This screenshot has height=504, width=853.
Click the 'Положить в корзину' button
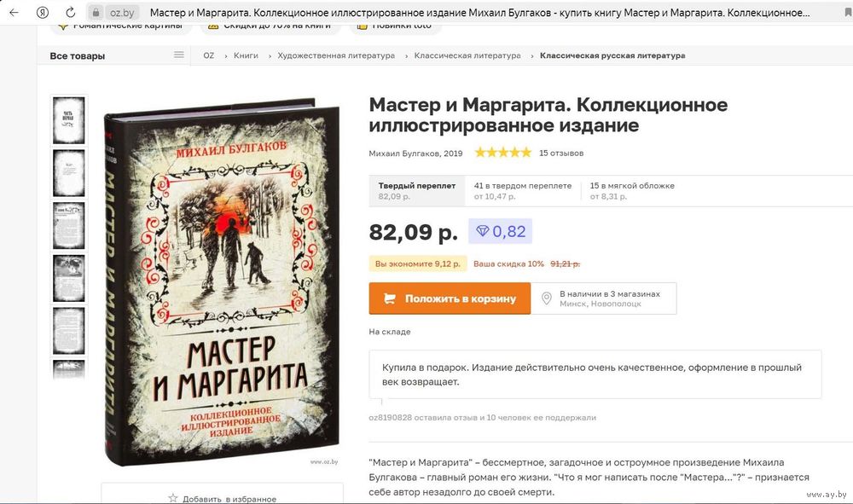click(450, 298)
